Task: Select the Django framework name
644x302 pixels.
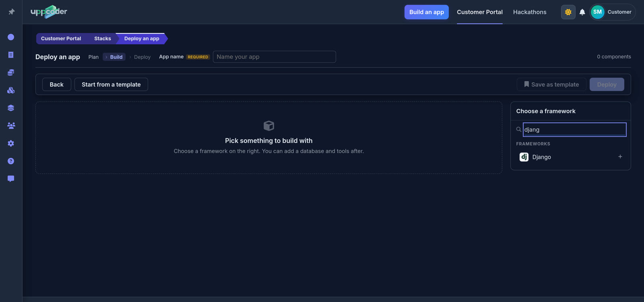Action: tap(541, 157)
